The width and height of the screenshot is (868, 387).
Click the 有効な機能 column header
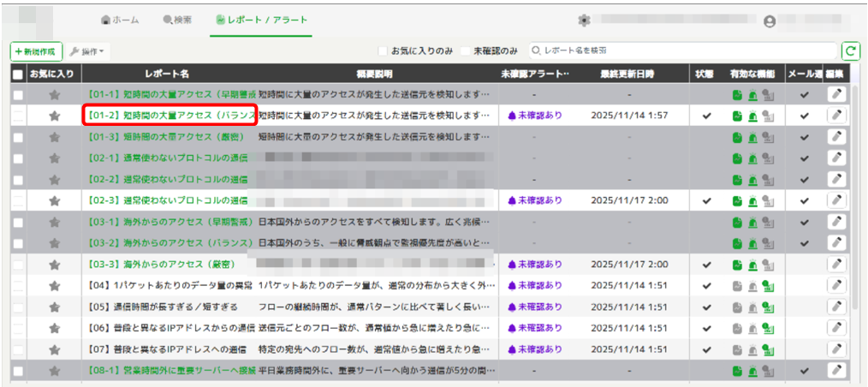(x=752, y=74)
